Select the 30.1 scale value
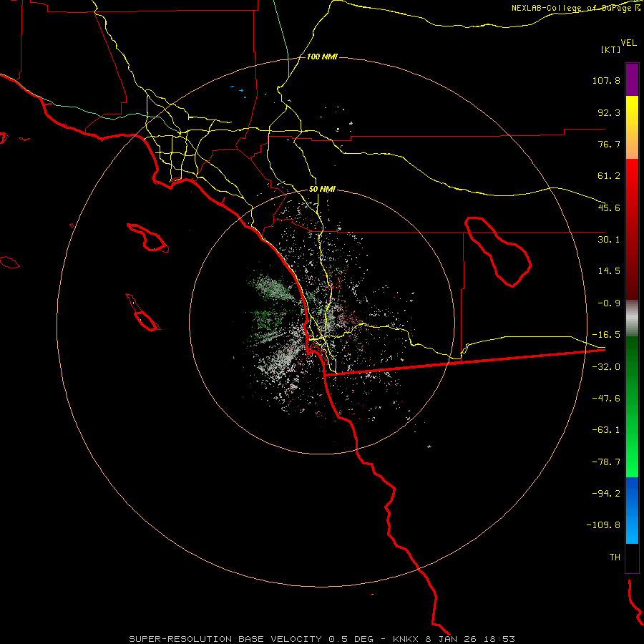The width and height of the screenshot is (644, 644). (609, 240)
